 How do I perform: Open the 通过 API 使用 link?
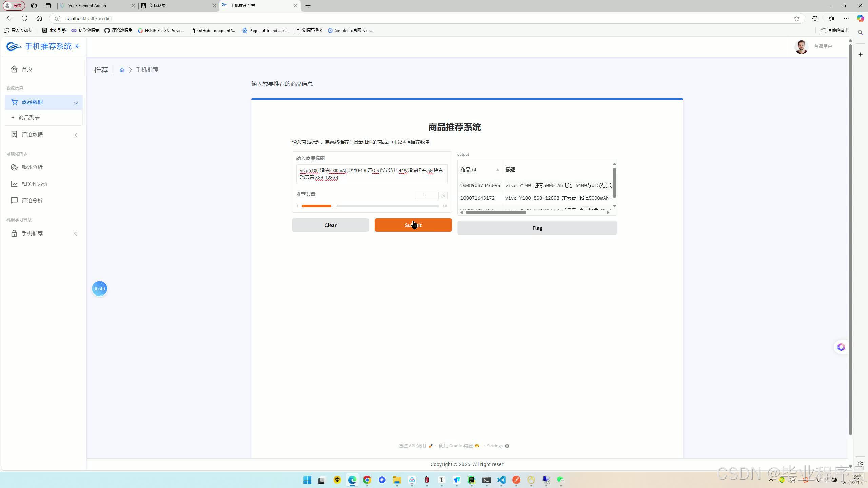click(x=415, y=446)
